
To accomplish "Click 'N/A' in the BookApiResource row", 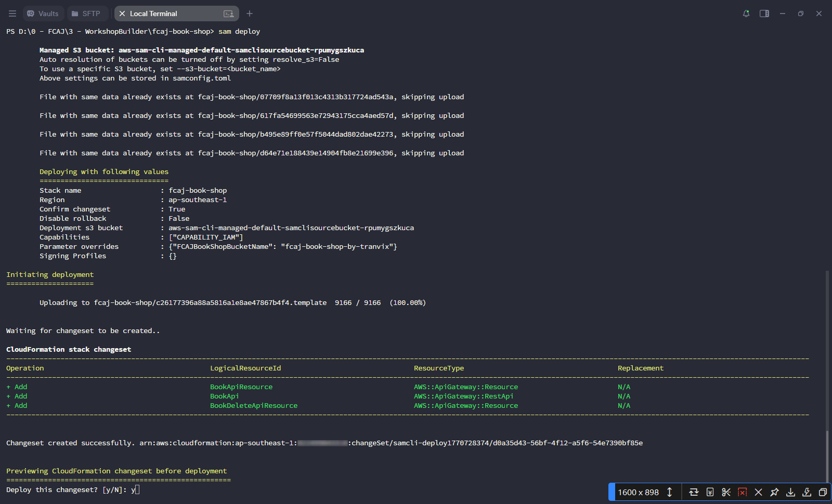I will (x=624, y=387).
